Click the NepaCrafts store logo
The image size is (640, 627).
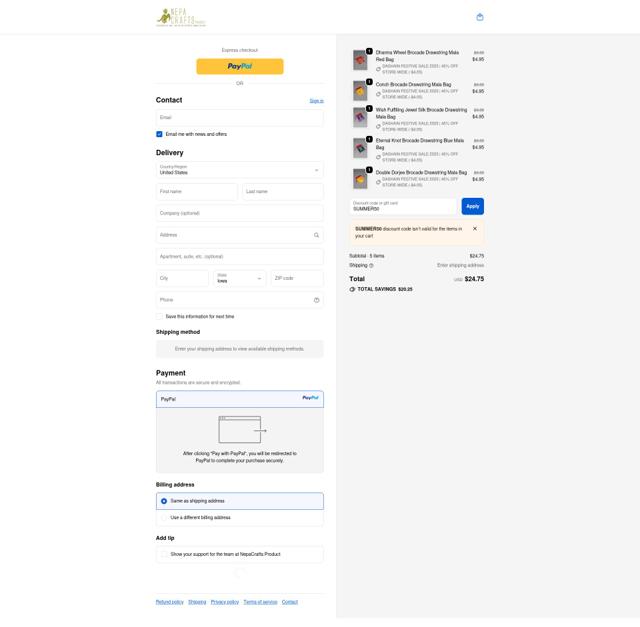click(181, 17)
